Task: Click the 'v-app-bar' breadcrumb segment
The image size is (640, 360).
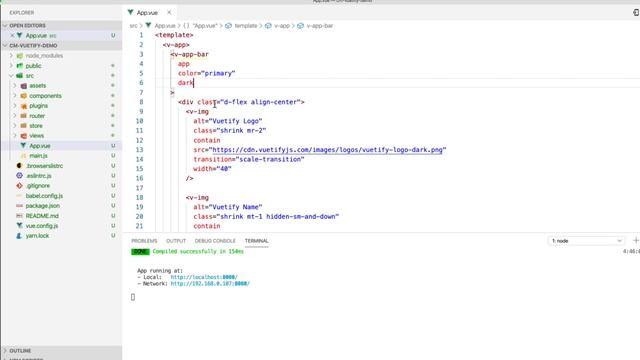Action: coord(320,26)
